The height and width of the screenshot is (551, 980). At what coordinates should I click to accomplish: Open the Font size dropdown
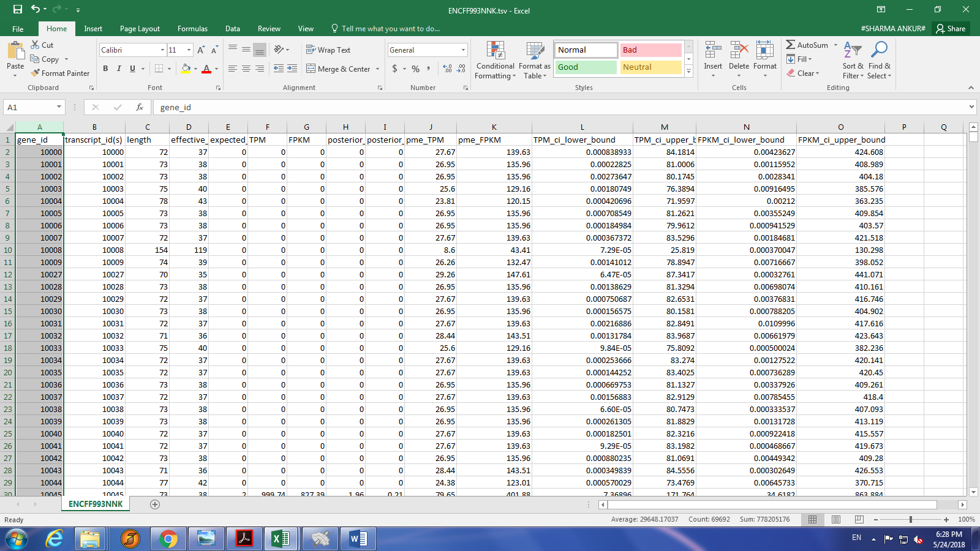click(x=189, y=50)
